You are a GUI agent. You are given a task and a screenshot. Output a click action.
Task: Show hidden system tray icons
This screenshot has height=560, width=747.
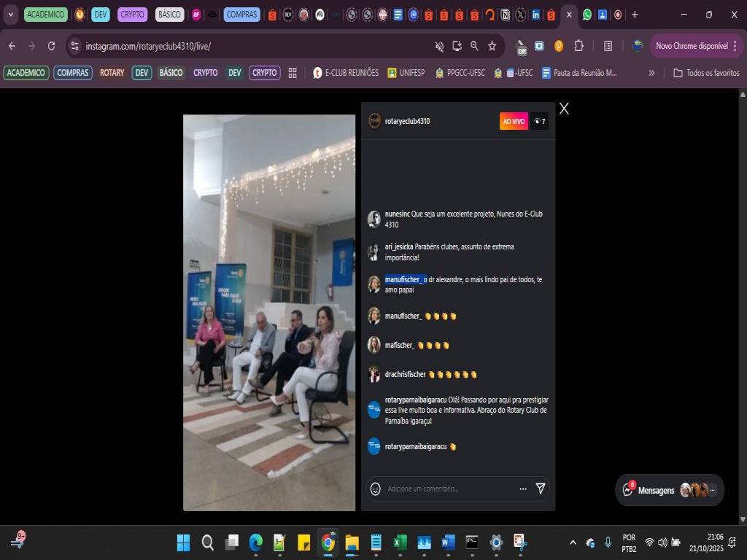tap(573, 542)
